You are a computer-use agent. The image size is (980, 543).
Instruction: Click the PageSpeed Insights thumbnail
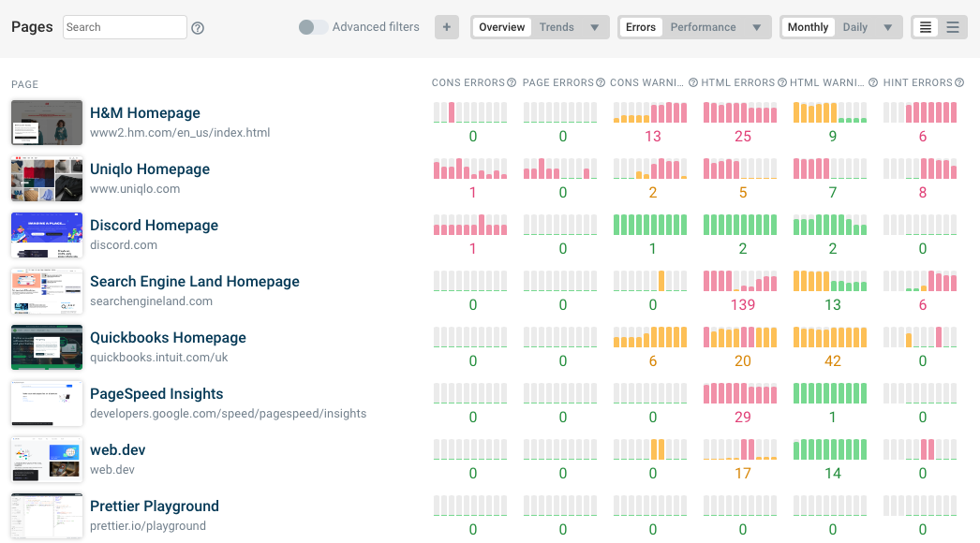(47, 404)
